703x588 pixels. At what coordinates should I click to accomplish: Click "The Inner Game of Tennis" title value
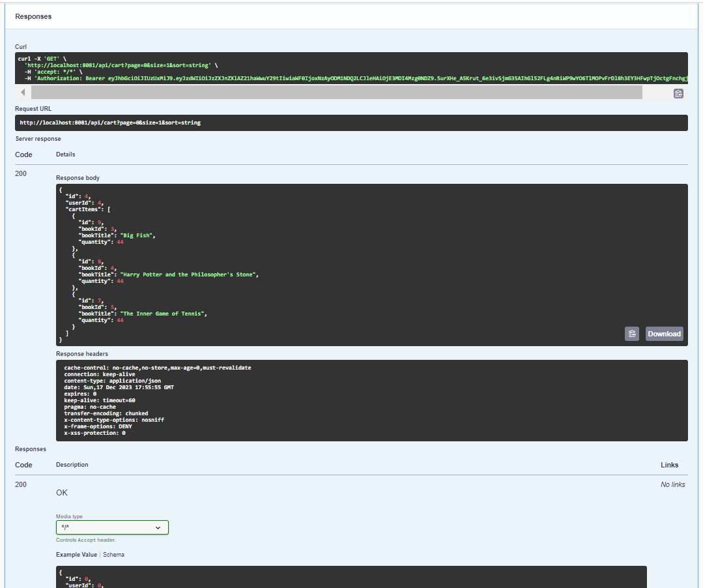click(x=164, y=314)
